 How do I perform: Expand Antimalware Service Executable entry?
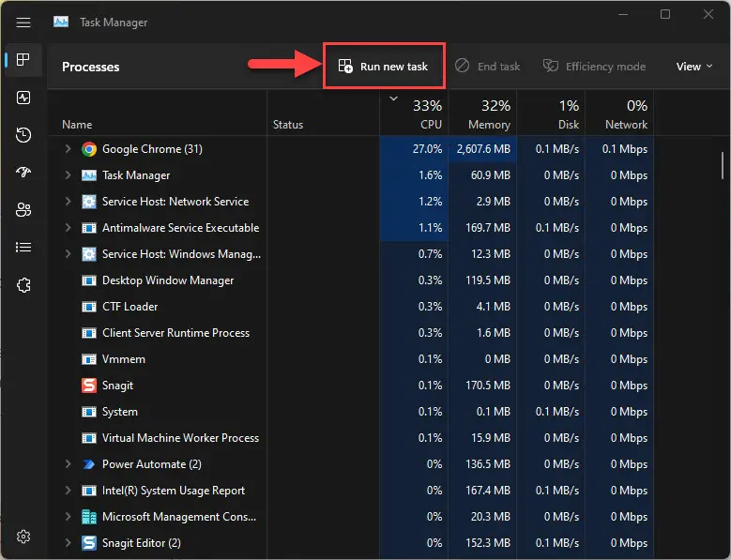coord(69,227)
